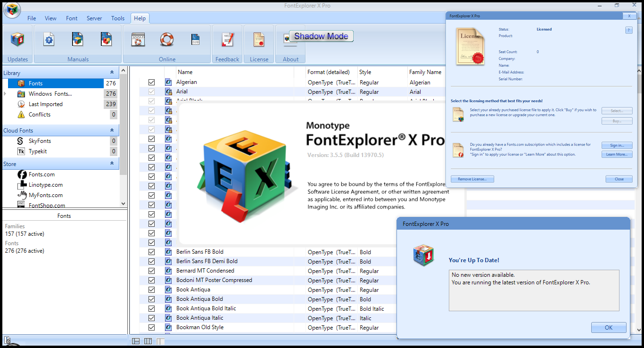Screen dimensions: 644x348
Task: Click the Last Imported clock icon
Action: click(x=21, y=104)
